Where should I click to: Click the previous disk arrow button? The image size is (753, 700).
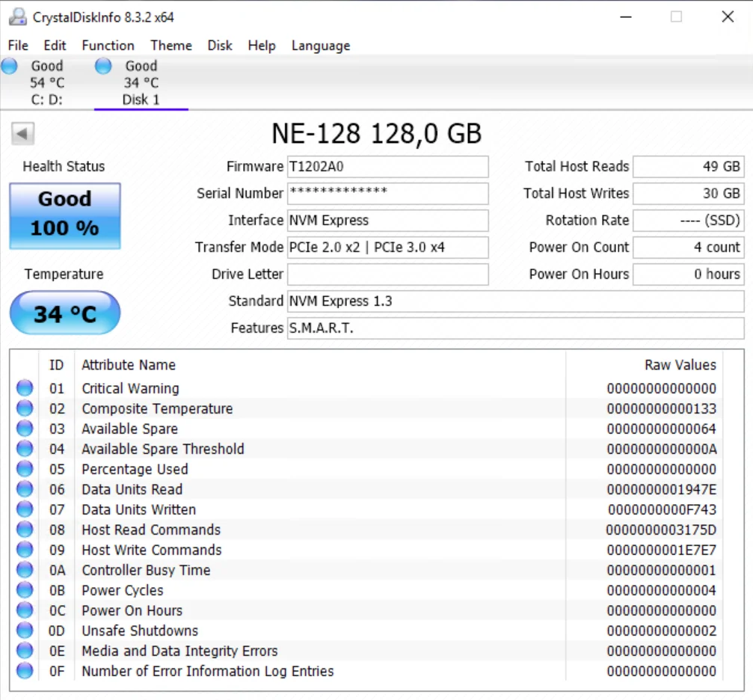click(x=22, y=135)
